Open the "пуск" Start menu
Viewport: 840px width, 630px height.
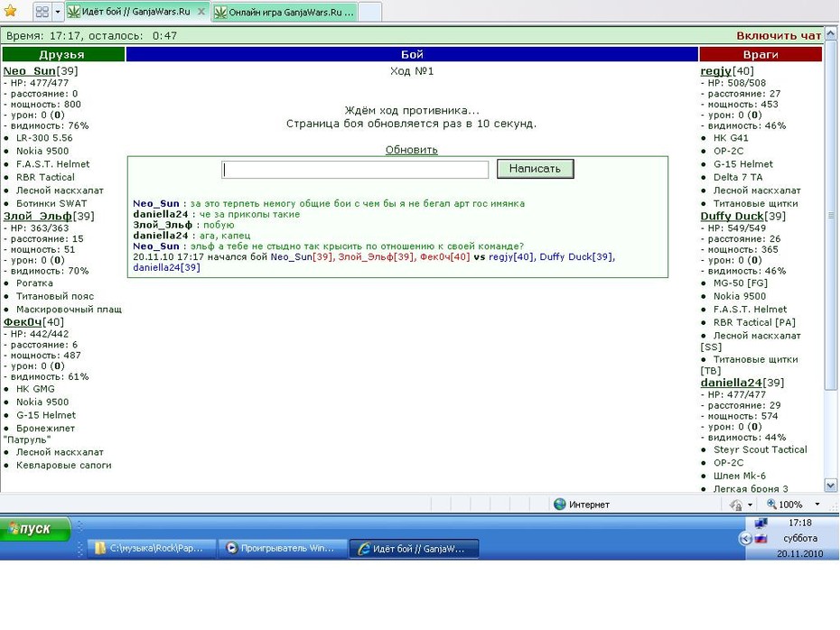click(x=35, y=529)
